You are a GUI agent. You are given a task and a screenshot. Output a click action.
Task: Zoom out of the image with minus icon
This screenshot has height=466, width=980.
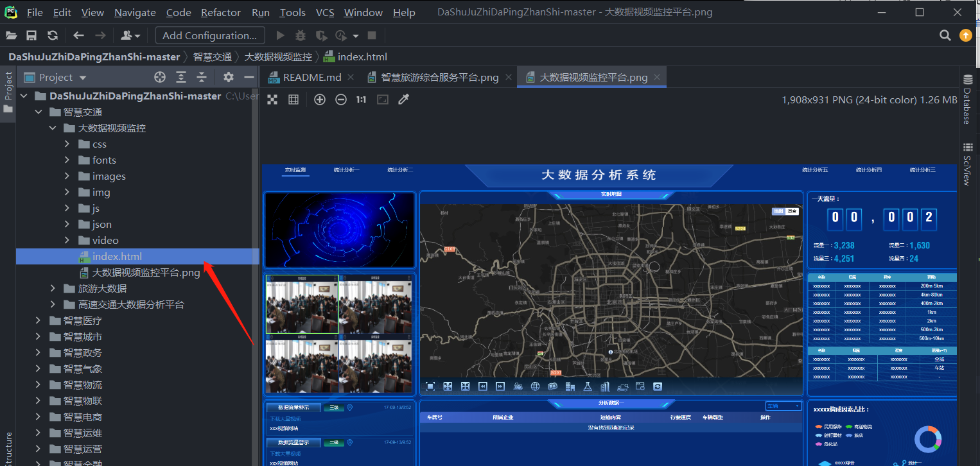341,99
